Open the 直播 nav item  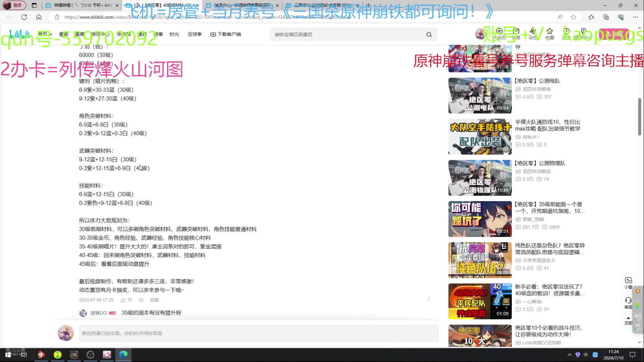[x=79, y=34]
